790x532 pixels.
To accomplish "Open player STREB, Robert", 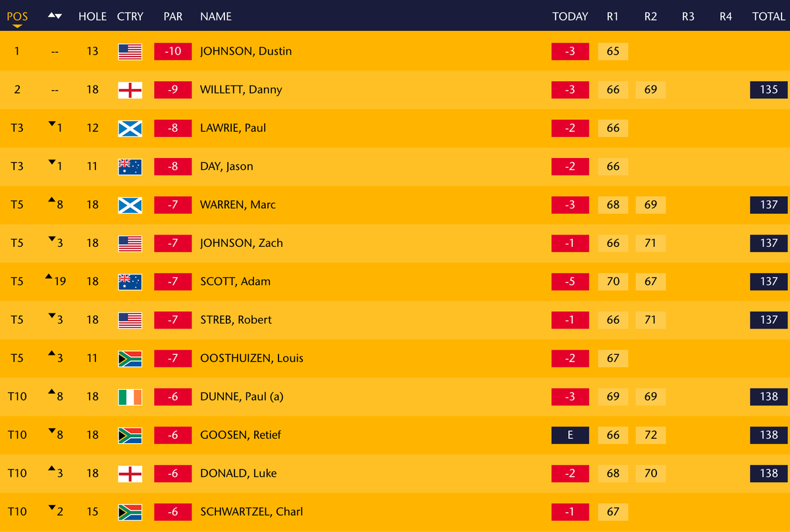I will (236, 319).
